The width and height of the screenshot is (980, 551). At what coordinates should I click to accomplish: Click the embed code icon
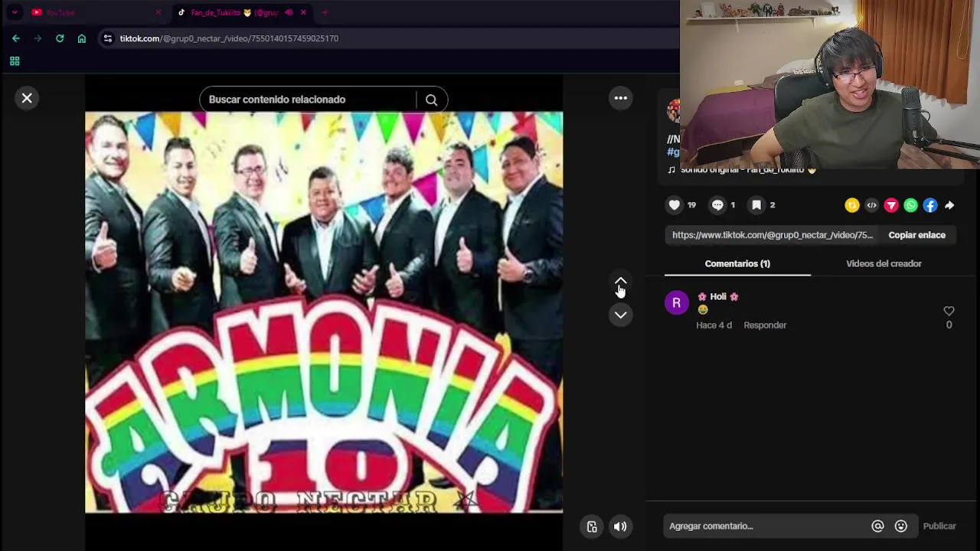tap(871, 205)
